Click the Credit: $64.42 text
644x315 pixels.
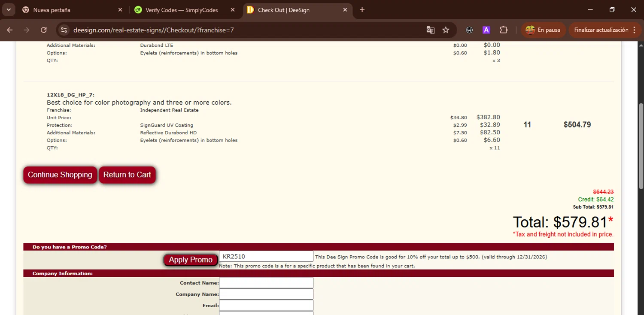596,200
